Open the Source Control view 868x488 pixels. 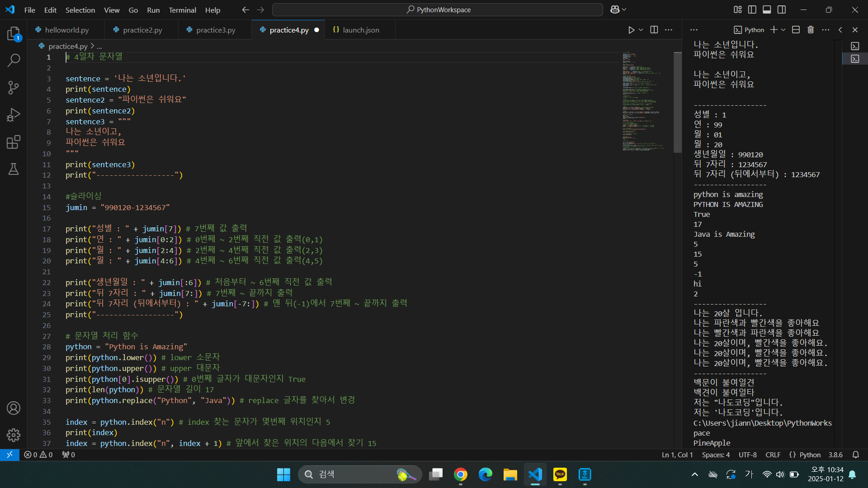click(x=14, y=88)
